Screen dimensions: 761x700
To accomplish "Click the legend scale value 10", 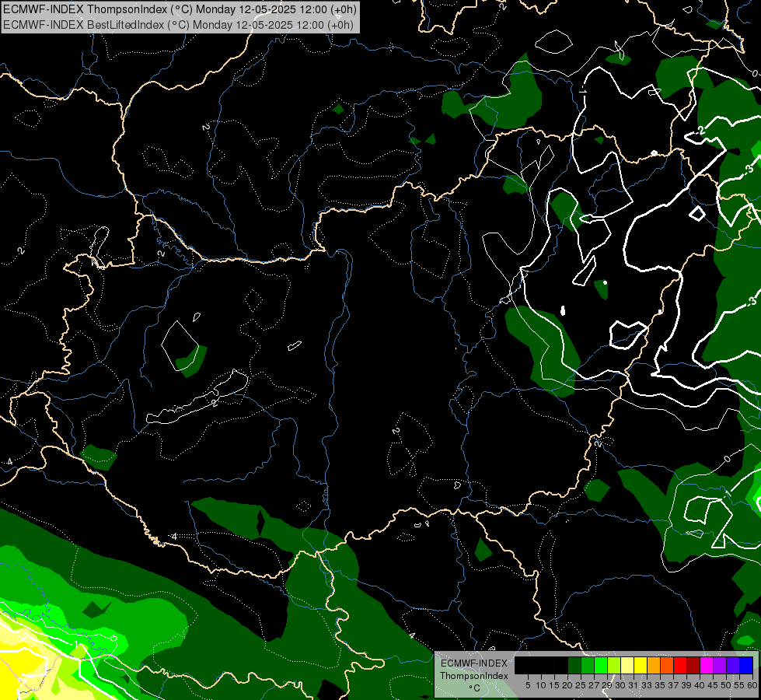I will [541, 685].
